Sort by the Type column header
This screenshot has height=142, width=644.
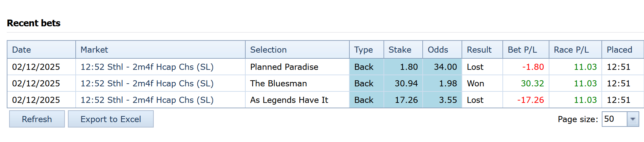coord(363,50)
